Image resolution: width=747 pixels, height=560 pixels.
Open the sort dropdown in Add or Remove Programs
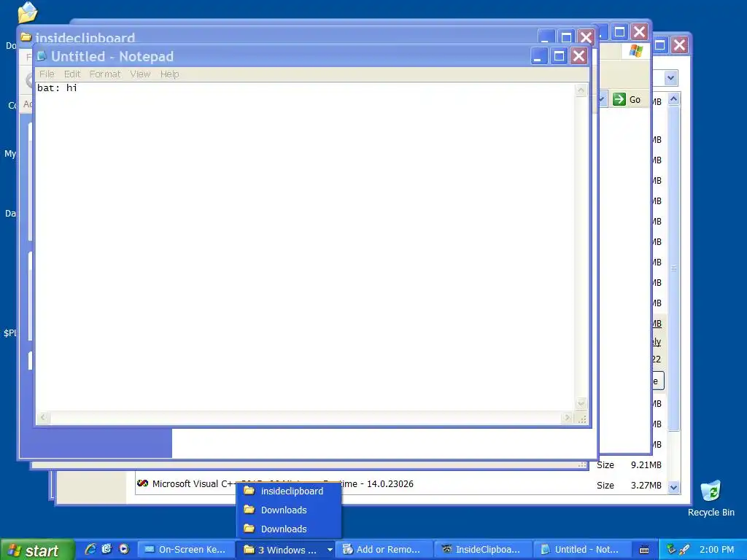coord(671,77)
